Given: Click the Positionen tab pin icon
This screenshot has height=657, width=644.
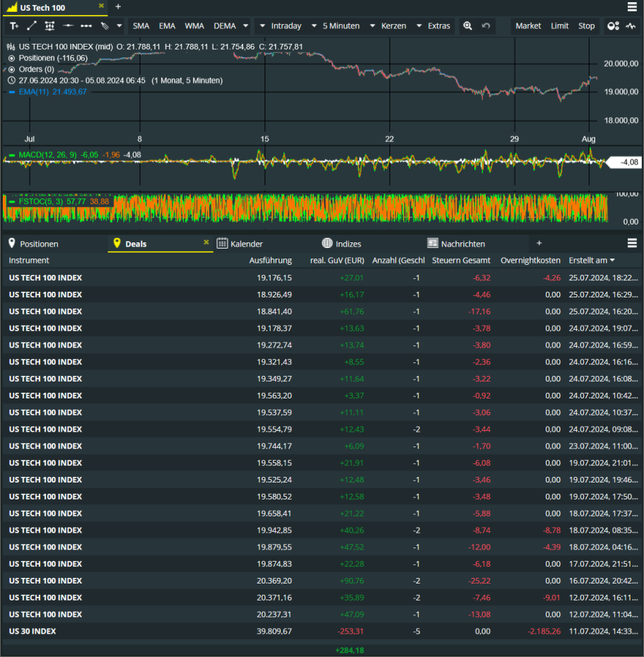Looking at the screenshot, I should click(12, 243).
